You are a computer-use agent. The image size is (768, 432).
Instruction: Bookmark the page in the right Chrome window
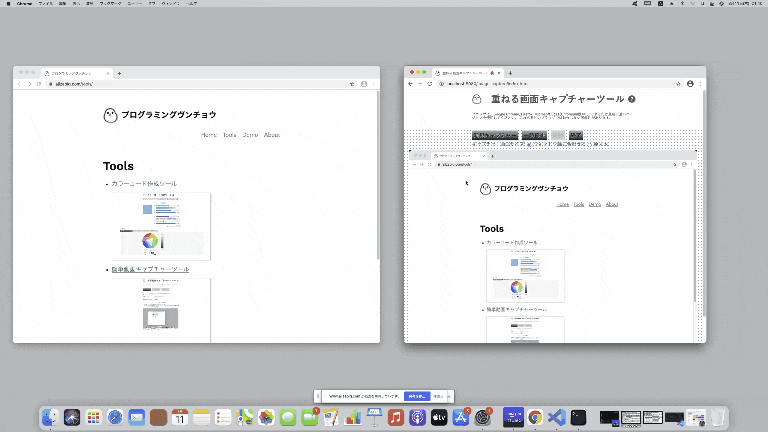(678, 84)
